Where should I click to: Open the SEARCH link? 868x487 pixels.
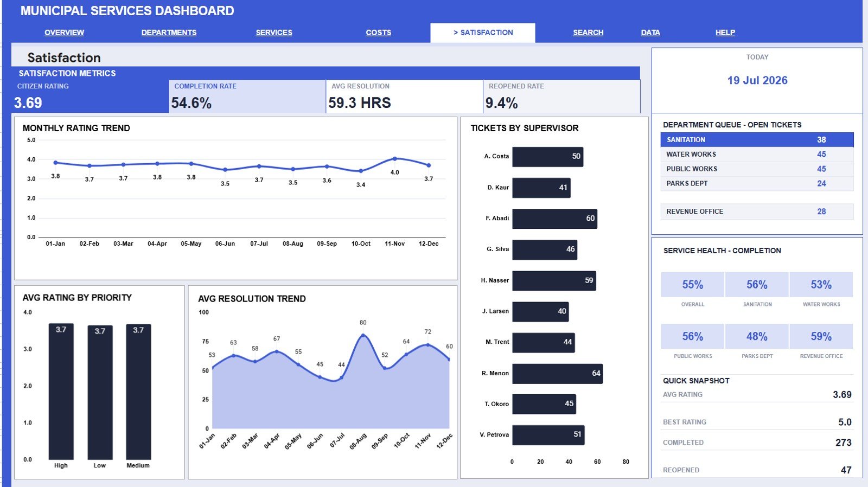tap(588, 33)
